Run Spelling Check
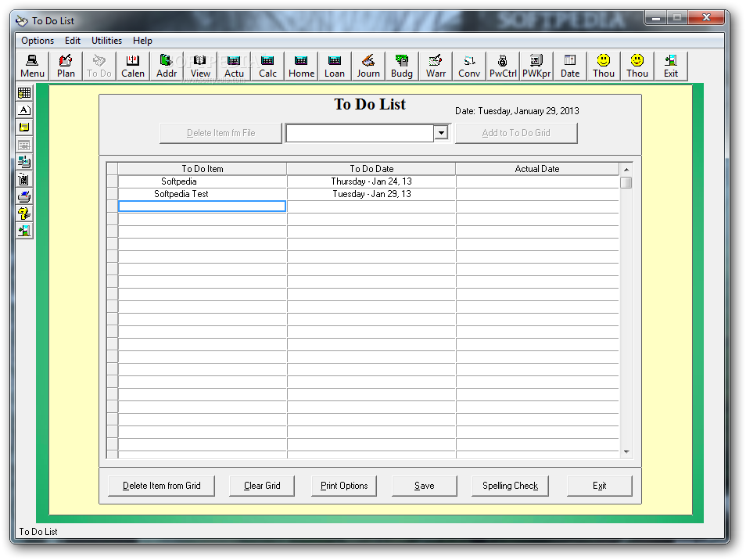746x560 pixels. tap(510, 486)
